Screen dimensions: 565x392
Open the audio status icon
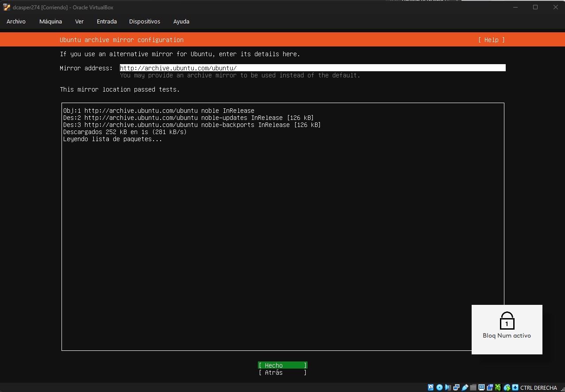448,388
